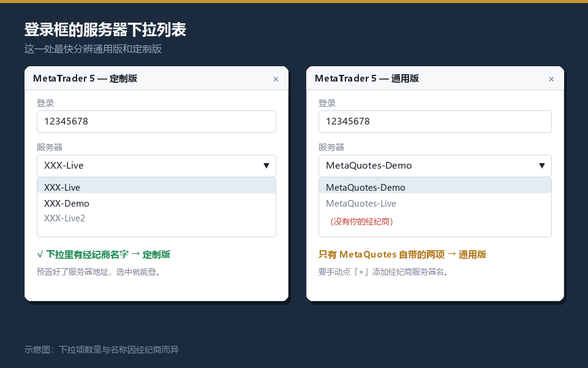588x368 pixels.
Task: Click the MetaTrader 5 — 定制版 title
Action: [x=85, y=79]
